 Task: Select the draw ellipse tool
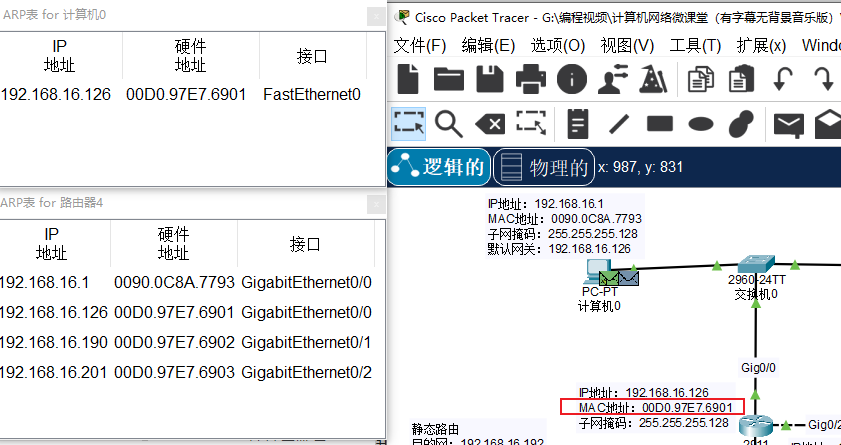700,124
